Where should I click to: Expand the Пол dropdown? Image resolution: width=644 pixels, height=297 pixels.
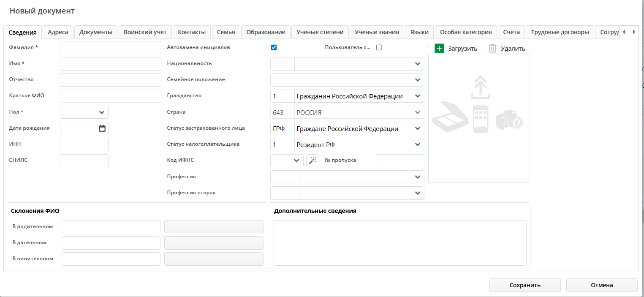tap(101, 112)
